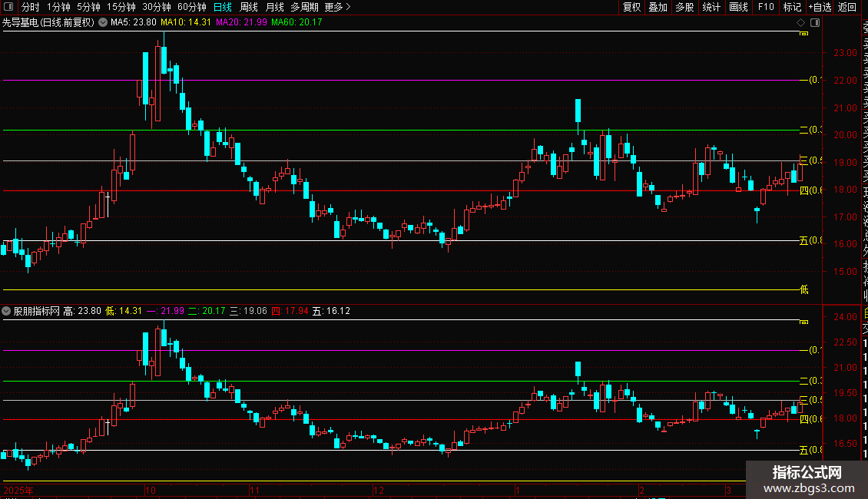The height and width of the screenshot is (499, 868).
Task: Click the 四: 17.94 value in lower panel
Action: 290,311
